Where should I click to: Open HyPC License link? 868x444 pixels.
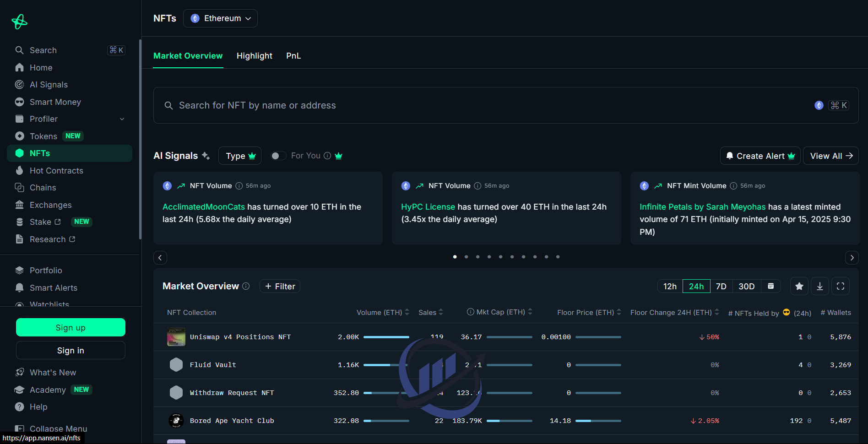click(x=428, y=207)
